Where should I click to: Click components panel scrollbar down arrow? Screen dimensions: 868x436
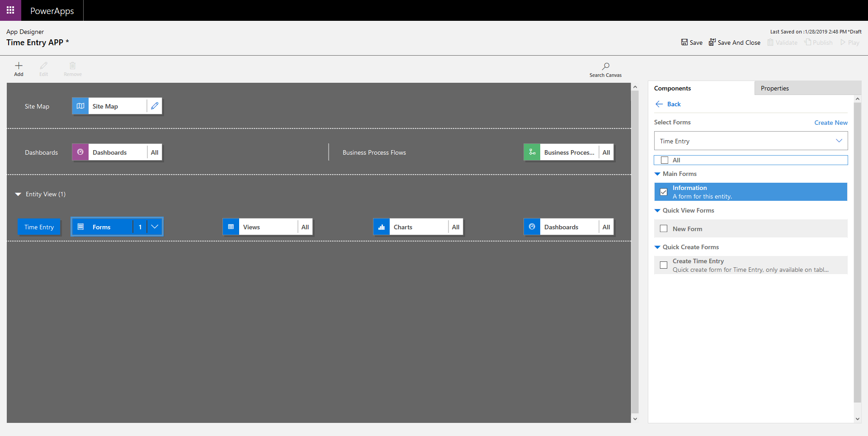coord(858,419)
